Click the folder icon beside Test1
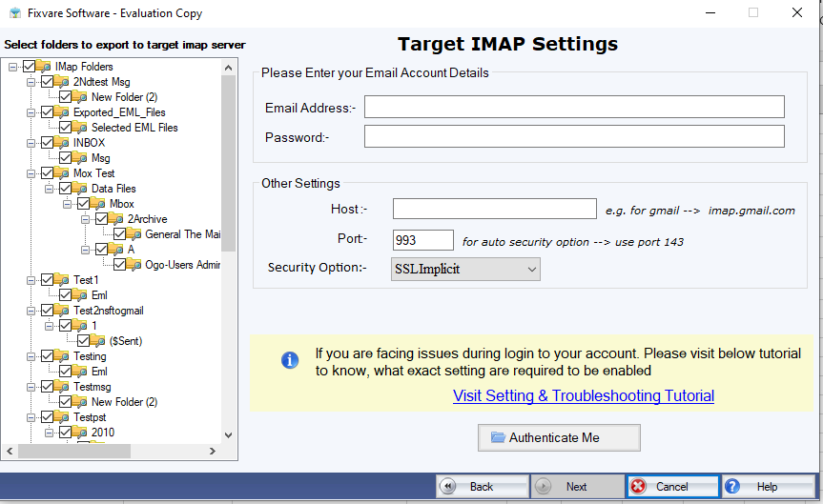 point(62,280)
